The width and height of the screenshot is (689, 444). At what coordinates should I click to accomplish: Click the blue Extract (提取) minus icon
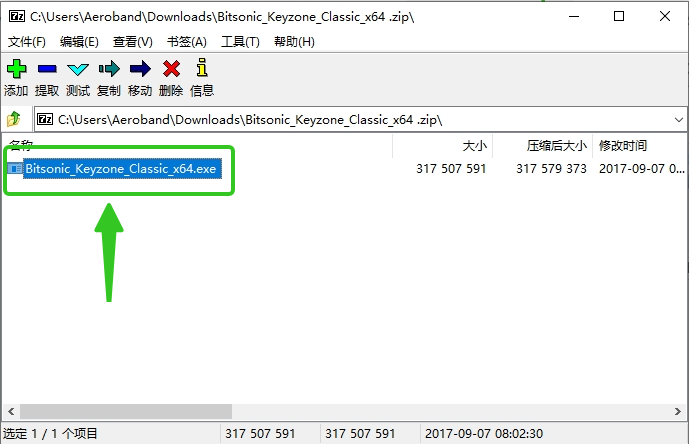(47, 69)
